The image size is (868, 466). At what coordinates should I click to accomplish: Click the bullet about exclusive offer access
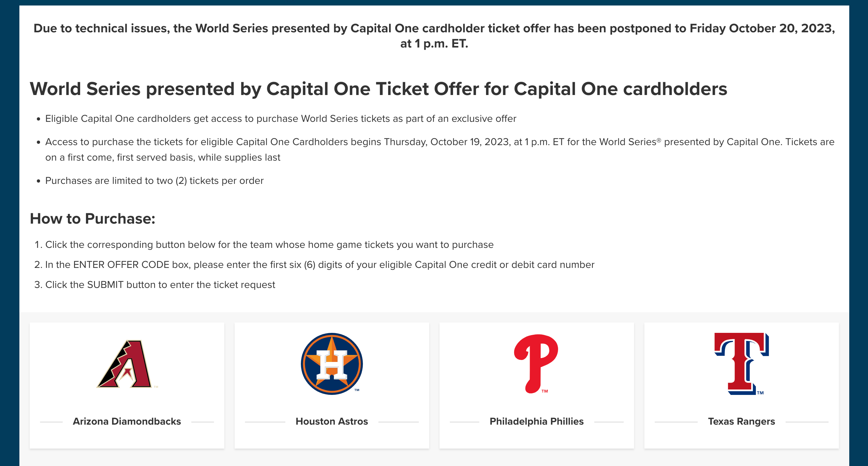click(281, 119)
